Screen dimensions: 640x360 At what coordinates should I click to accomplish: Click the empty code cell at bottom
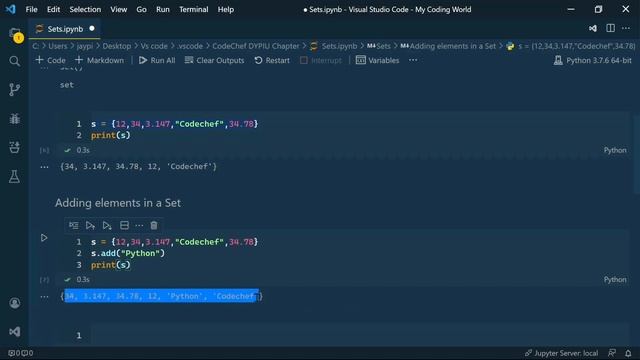[359, 336]
